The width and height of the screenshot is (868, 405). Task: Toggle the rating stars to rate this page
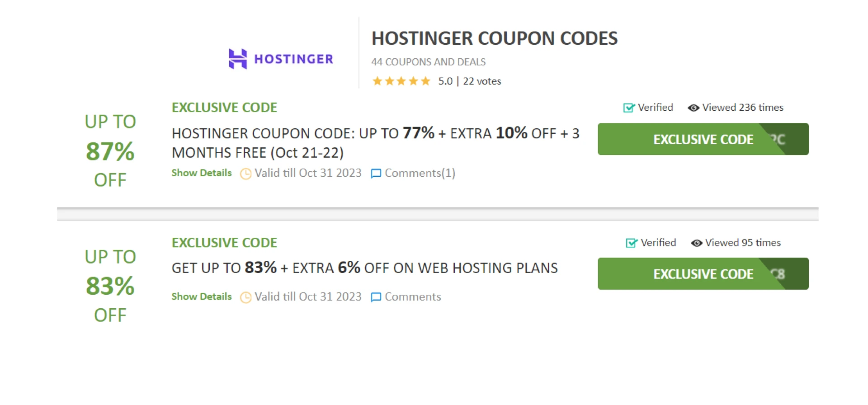[x=401, y=80]
